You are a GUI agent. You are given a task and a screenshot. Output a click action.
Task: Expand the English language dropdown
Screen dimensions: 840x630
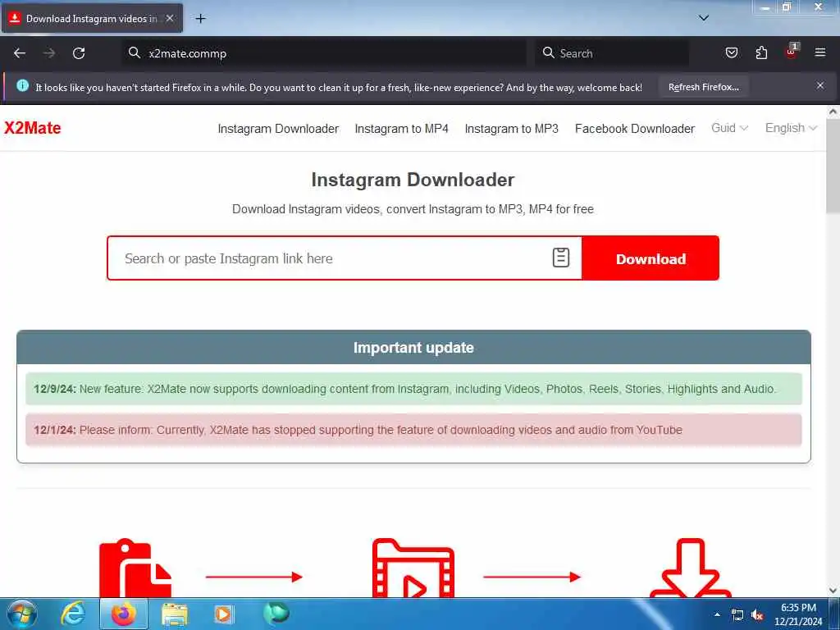(791, 128)
